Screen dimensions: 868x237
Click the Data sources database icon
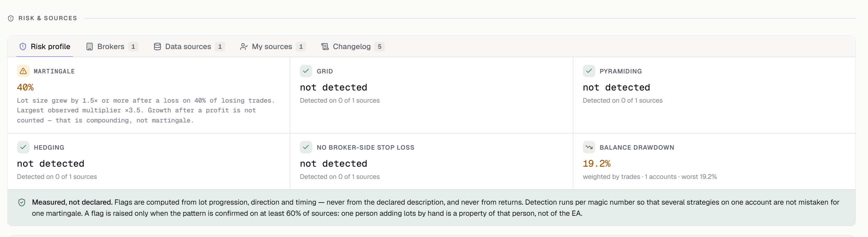tap(157, 47)
